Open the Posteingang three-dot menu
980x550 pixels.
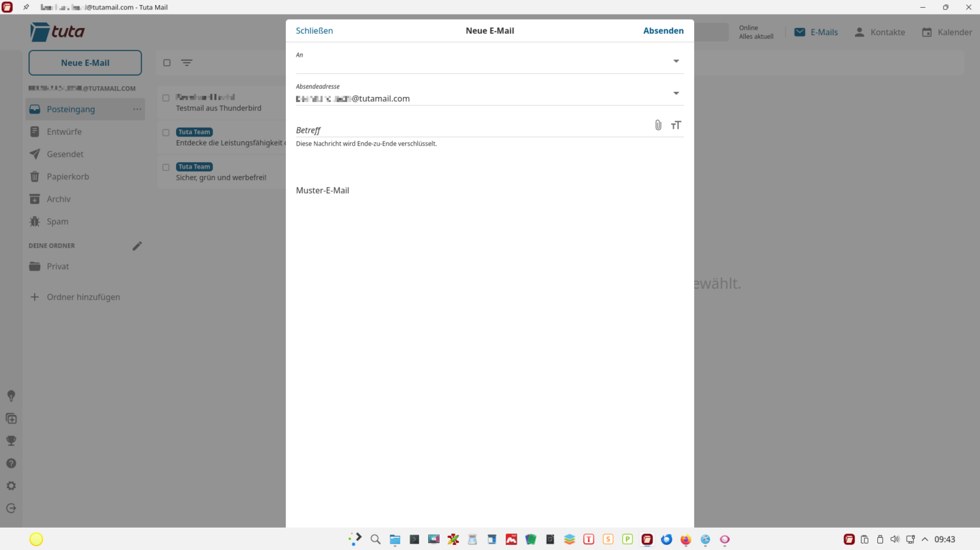point(137,109)
